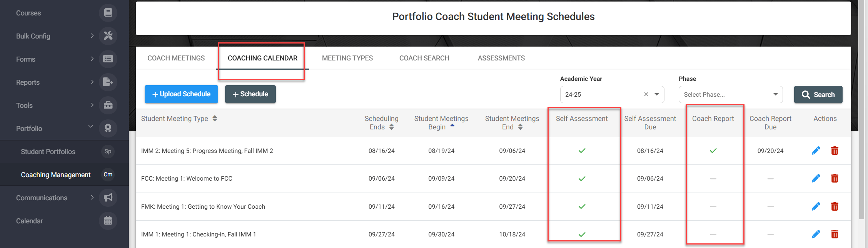Viewport: 868px width, 248px height.
Task: Open the Academic Year dropdown
Action: (657, 94)
